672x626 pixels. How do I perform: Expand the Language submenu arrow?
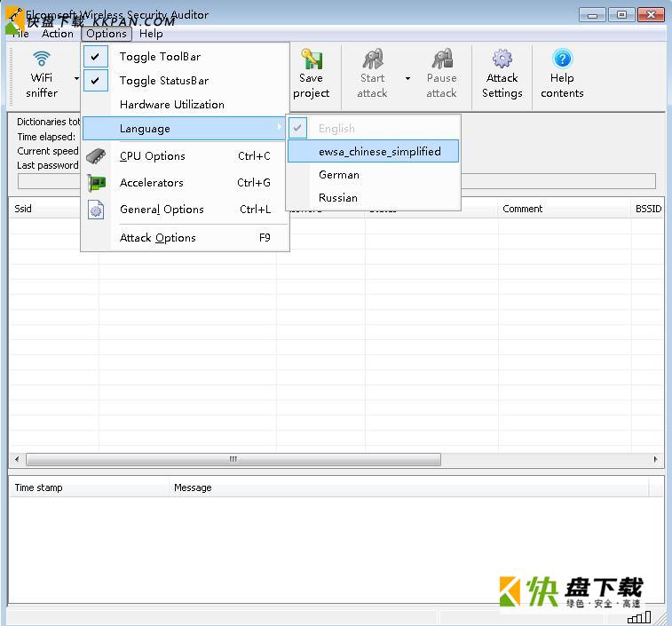coord(280,127)
